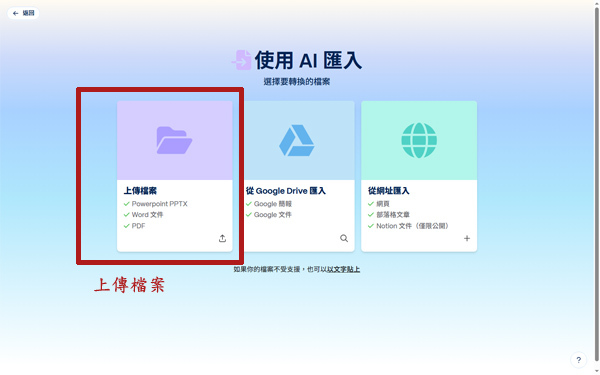The image size is (600, 375).
Task: Click the back arrow button 返回
Action: point(23,13)
